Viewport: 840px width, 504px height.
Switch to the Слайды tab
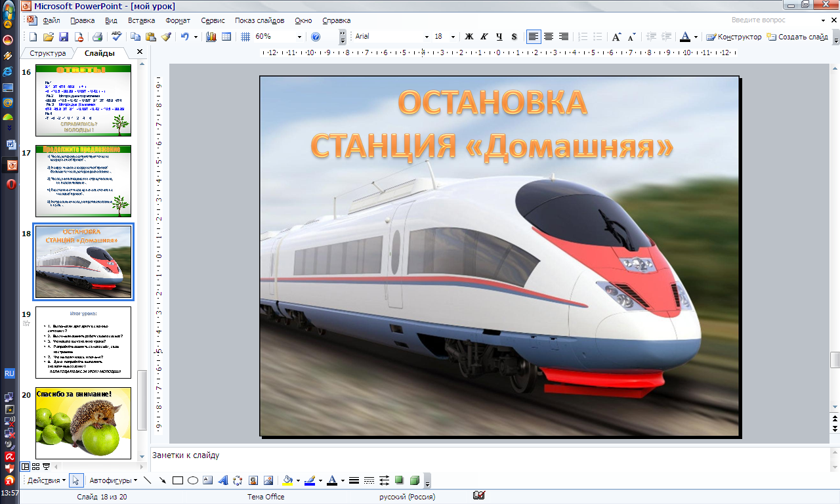coord(100,53)
